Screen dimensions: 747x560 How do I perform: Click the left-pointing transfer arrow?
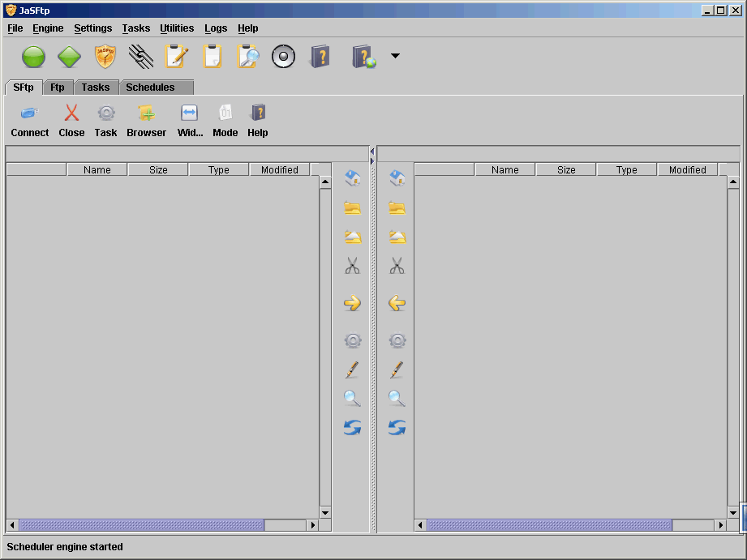coord(397,303)
